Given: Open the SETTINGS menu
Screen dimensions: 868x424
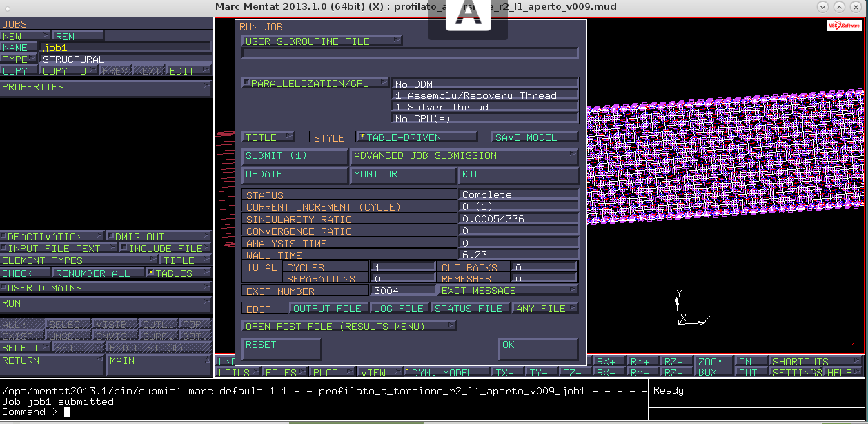Looking at the screenshot, I should (x=797, y=373).
